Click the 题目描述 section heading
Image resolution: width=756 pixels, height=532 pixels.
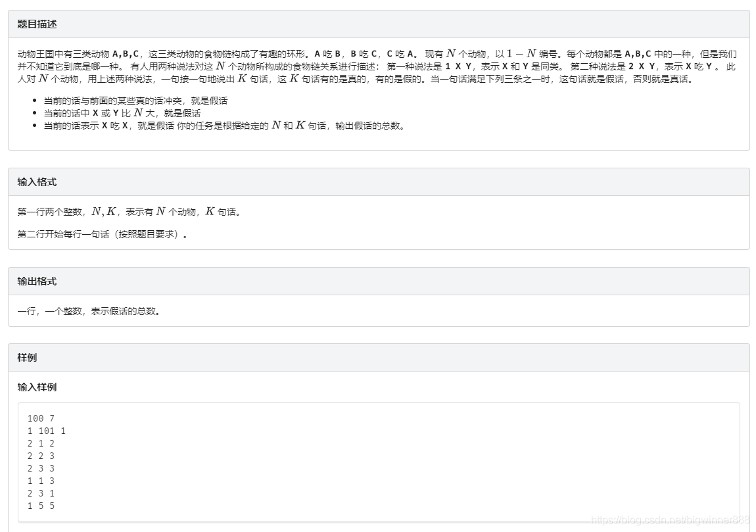(37, 24)
